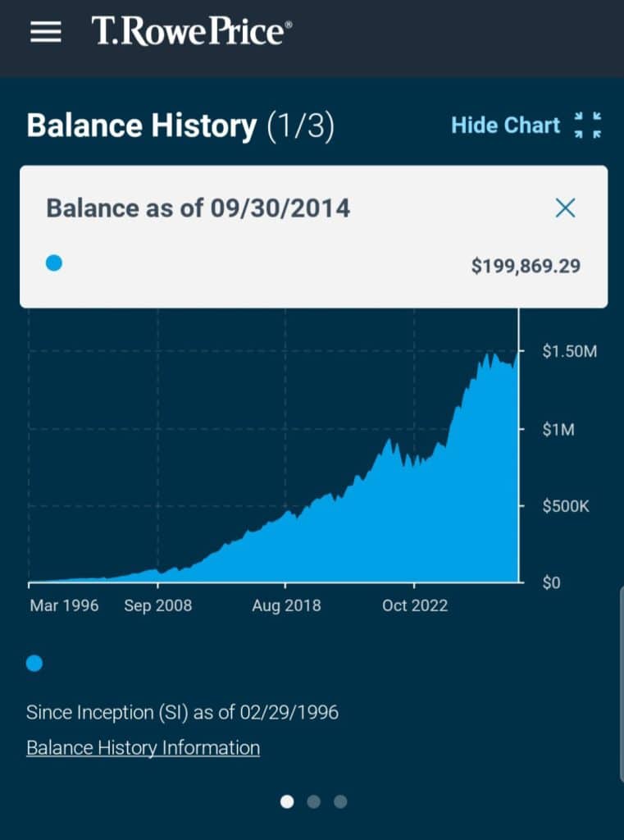The image size is (624, 840).
Task: Click the Balance History (1/3) heading
Action: pyautogui.click(x=180, y=126)
